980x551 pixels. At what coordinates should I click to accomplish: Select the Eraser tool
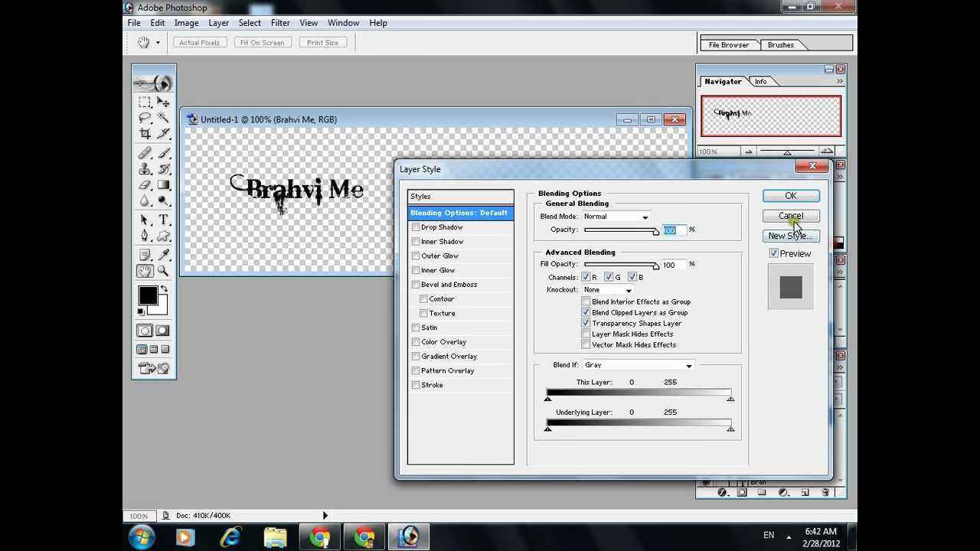coord(145,185)
